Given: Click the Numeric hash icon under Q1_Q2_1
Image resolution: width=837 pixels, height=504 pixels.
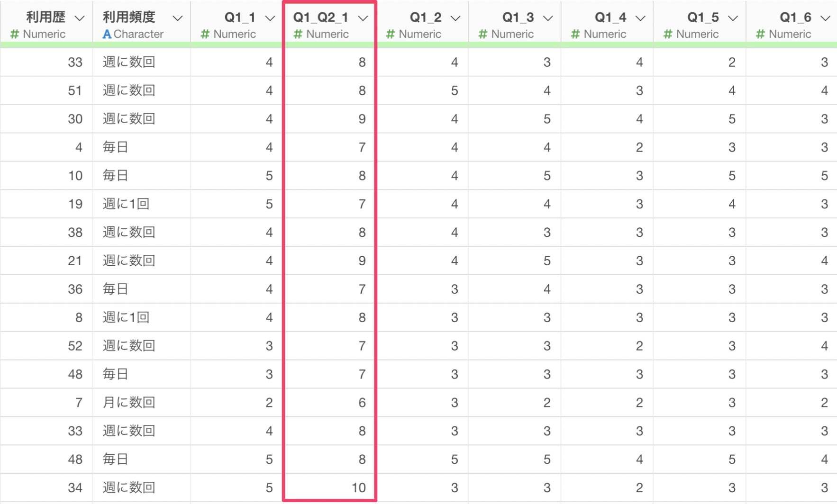Looking at the screenshot, I should click(x=298, y=34).
